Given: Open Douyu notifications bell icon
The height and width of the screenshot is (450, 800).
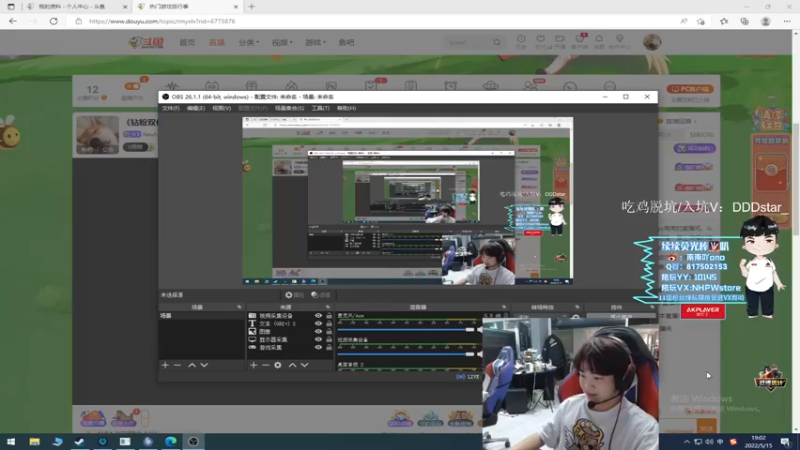Looking at the screenshot, I should coord(599,39).
